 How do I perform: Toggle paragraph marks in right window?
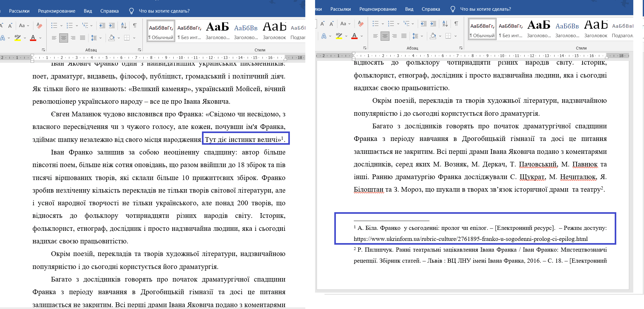(456, 24)
